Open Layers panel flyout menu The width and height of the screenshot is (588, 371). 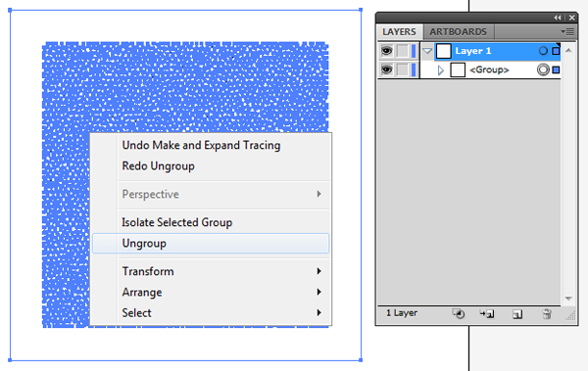click(x=567, y=32)
